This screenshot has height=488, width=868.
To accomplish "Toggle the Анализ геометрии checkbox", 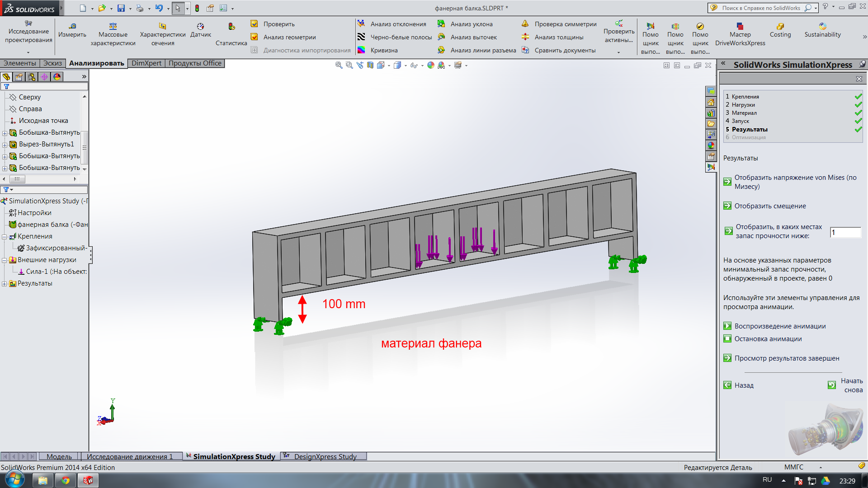I will click(255, 37).
